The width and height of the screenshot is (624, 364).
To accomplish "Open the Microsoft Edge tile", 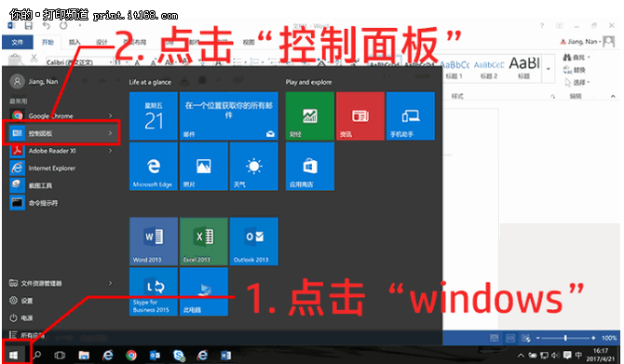I will 154,167.
